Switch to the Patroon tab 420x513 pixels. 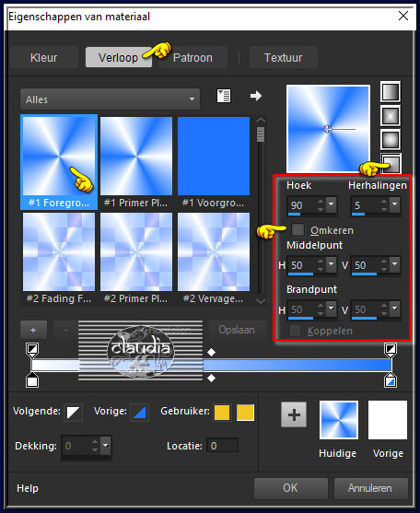(192, 58)
